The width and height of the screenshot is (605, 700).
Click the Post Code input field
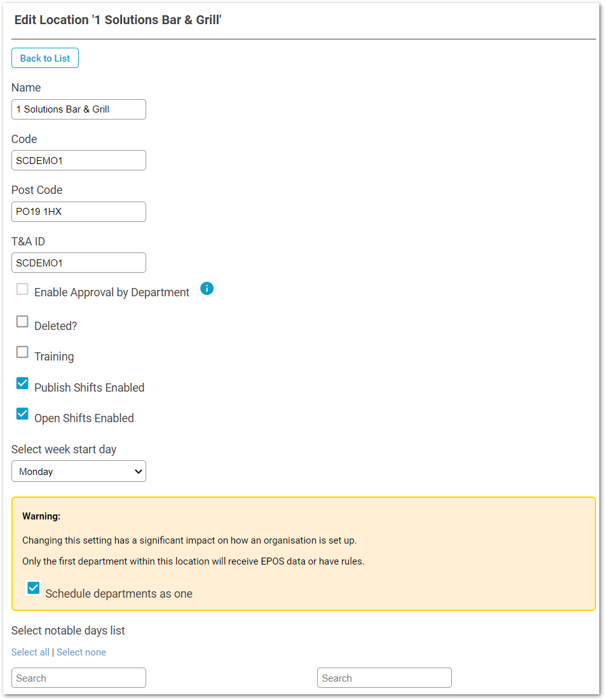pos(79,212)
